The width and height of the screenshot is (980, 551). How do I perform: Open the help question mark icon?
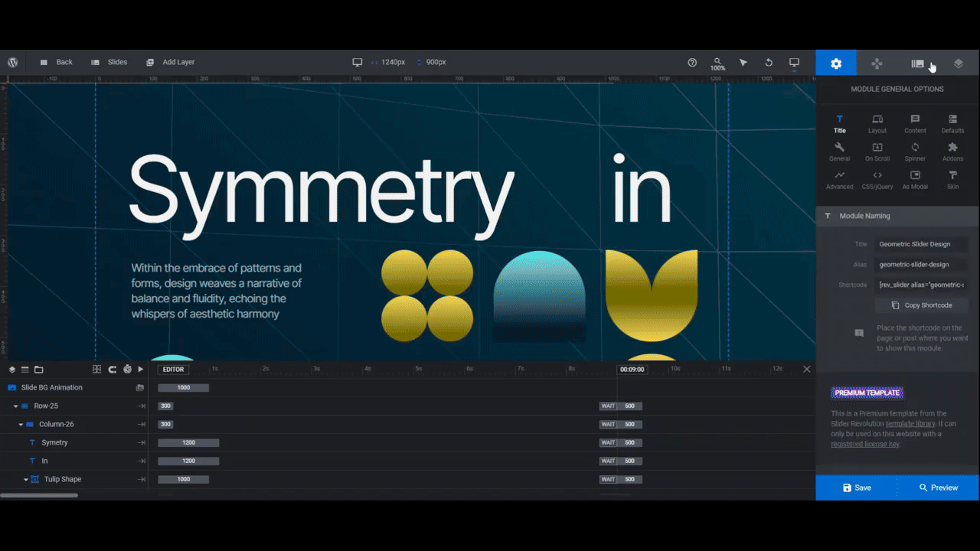tap(692, 62)
